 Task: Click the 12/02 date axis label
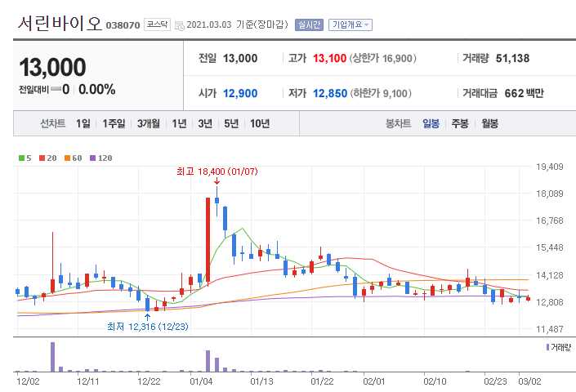[x=28, y=381]
